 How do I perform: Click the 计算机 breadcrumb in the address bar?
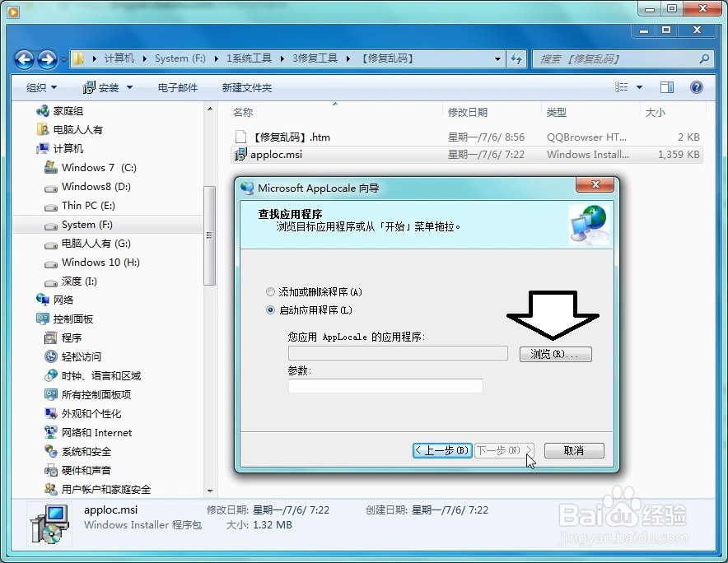point(119,58)
